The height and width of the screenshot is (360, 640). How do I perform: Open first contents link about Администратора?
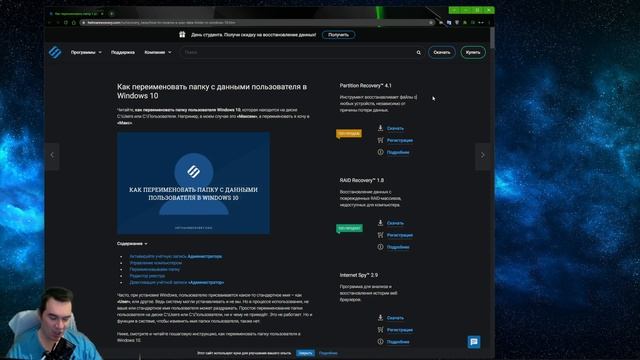pos(176,256)
